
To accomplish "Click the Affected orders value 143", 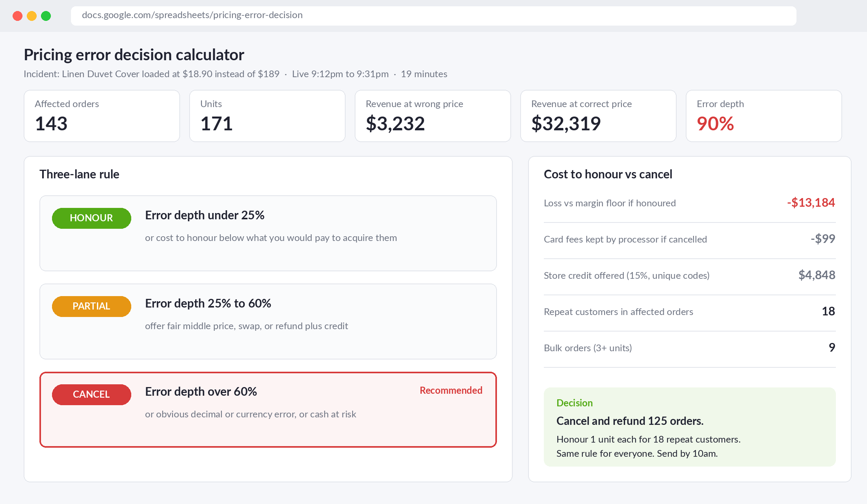I will (51, 124).
